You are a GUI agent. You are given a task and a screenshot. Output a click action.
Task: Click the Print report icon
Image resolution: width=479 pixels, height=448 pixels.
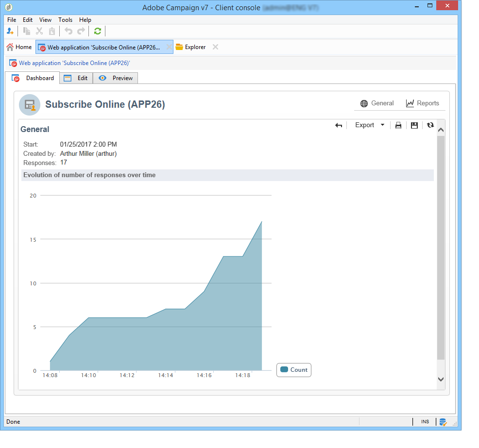[x=398, y=125]
